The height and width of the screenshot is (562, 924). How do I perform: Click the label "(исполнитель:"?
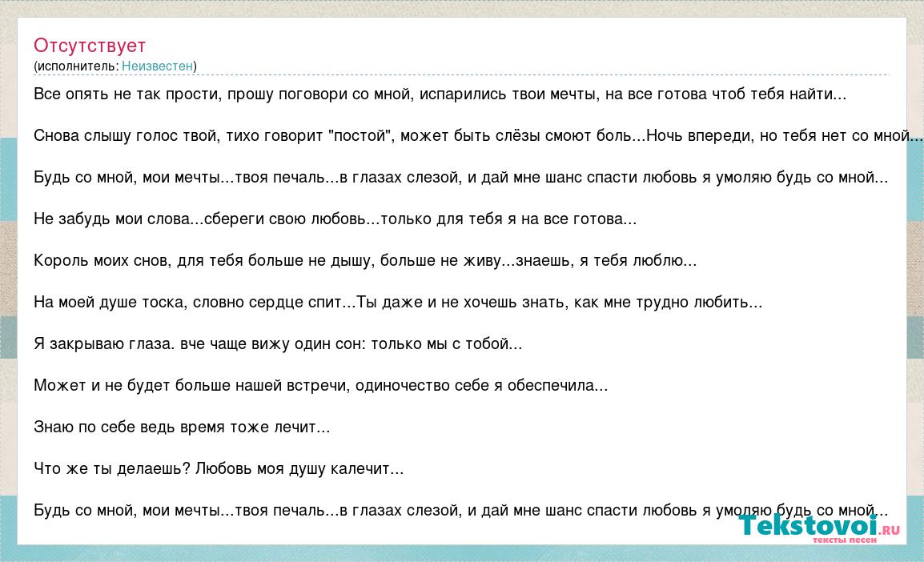tap(76, 66)
